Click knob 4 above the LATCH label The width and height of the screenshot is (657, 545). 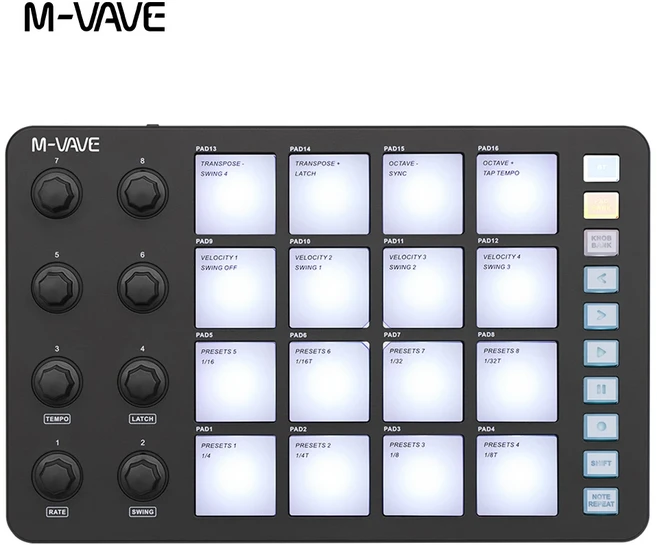[143, 381]
